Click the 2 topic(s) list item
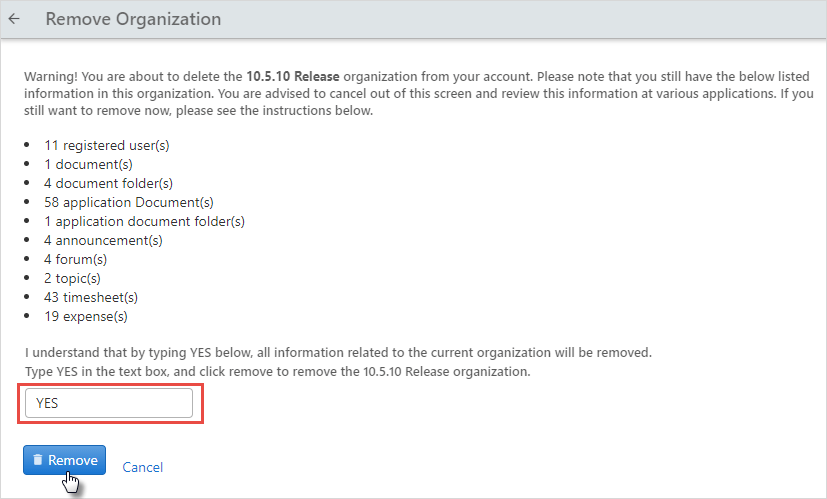Image resolution: width=827 pixels, height=499 pixels. (72, 279)
